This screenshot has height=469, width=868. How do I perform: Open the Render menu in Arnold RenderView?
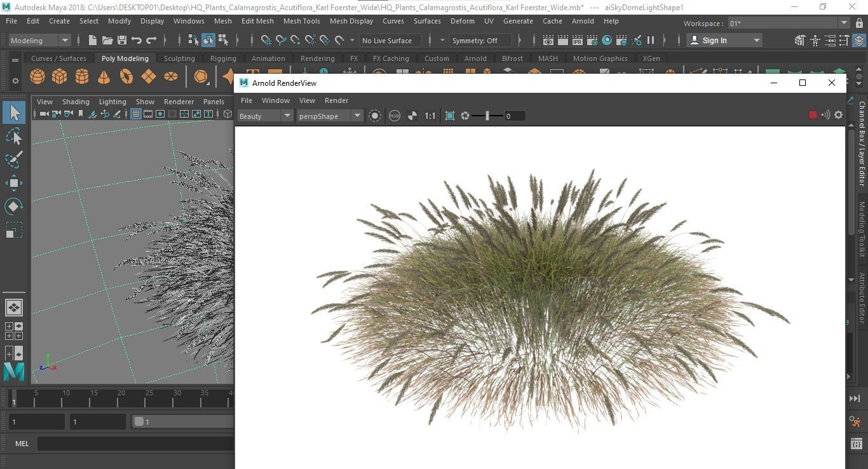pyautogui.click(x=336, y=100)
